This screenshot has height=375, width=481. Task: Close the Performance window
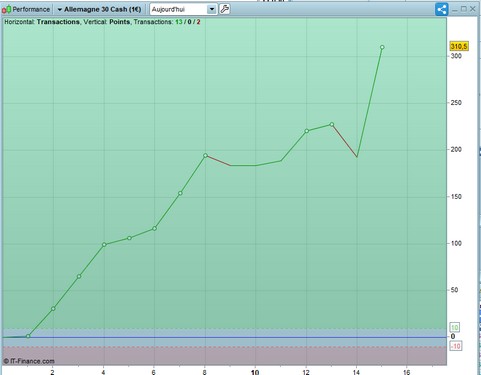click(473, 9)
